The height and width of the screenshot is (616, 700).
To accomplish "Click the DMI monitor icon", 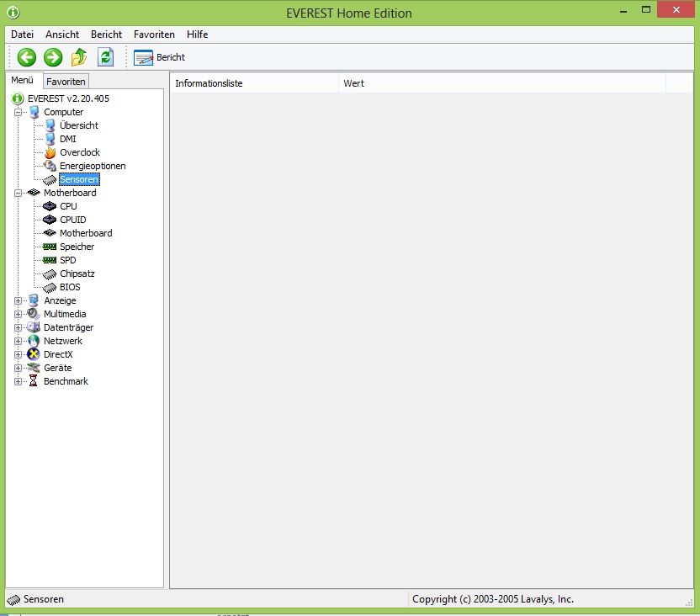I will (50, 139).
